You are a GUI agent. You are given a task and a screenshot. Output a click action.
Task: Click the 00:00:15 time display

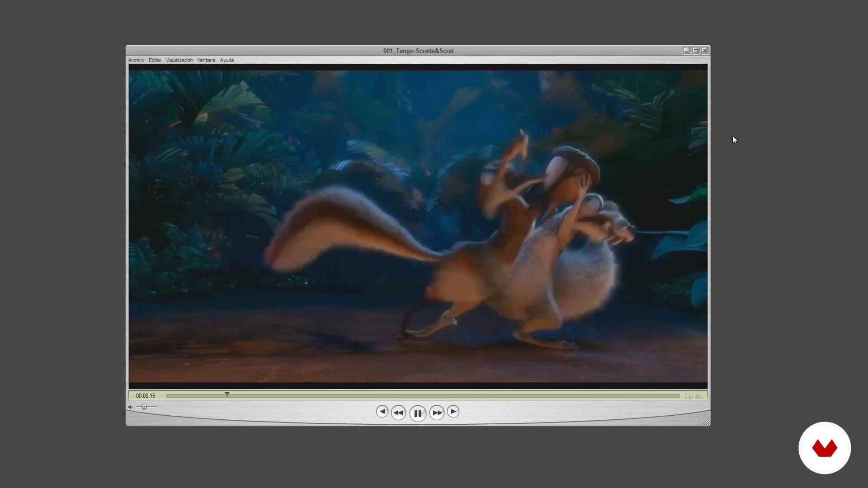pyautogui.click(x=146, y=396)
